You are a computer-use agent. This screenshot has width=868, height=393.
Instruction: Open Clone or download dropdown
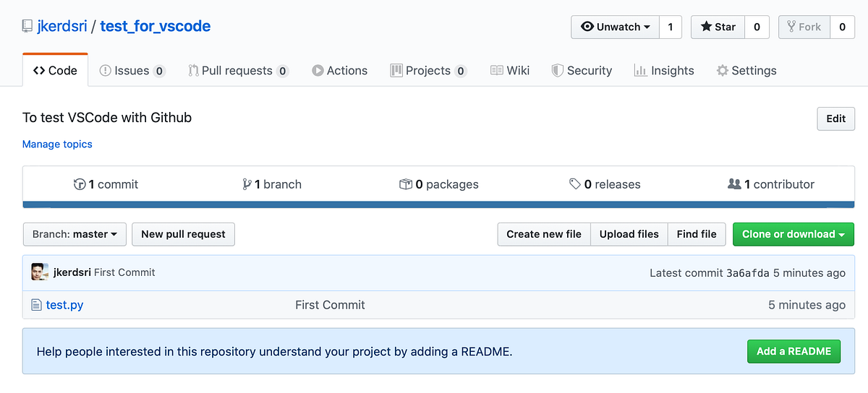tap(793, 234)
